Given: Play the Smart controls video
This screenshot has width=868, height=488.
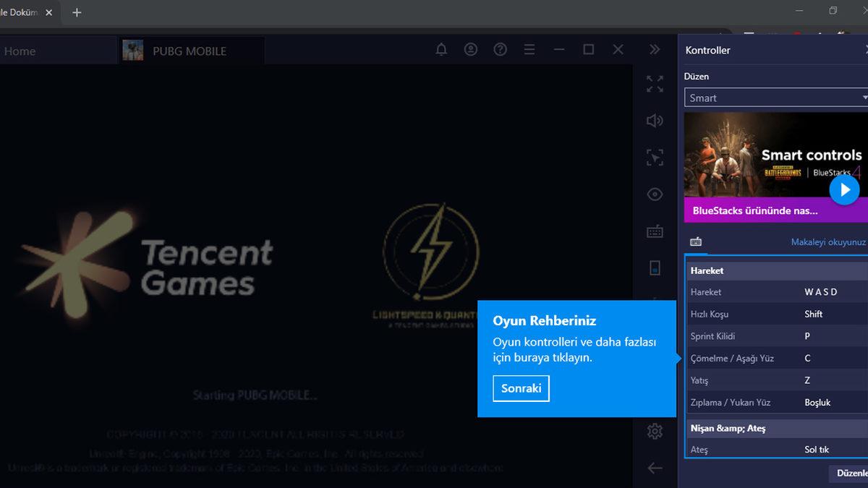Looking at the screenshot, I should pyautogui.click(x=844, y=189).
